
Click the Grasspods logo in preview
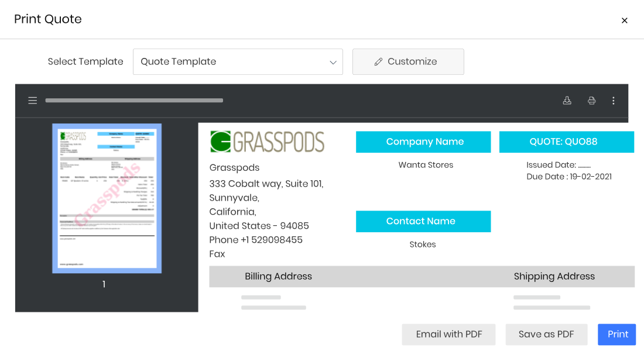[267, 142]
